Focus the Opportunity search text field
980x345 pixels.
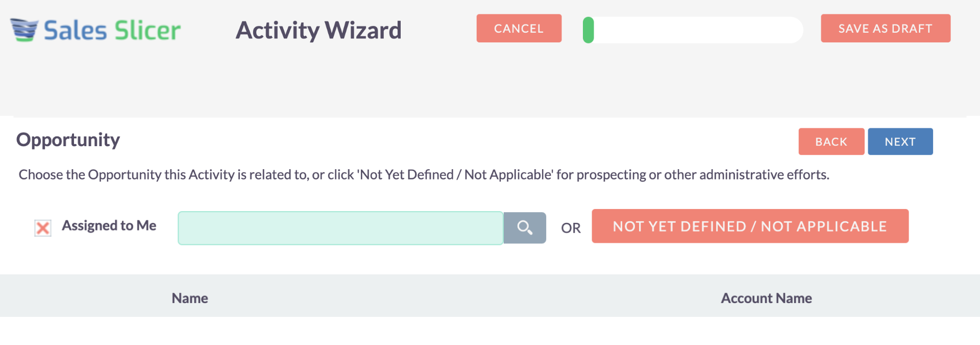[x=340, y=228]
